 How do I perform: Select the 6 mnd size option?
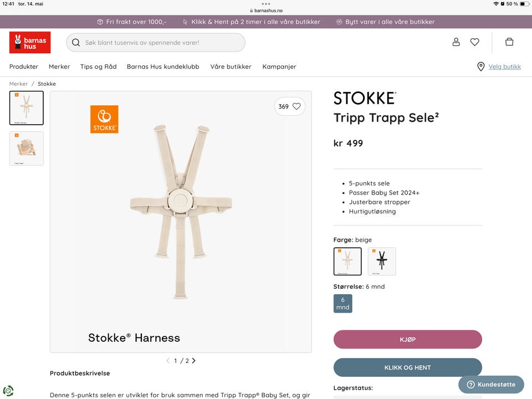click(x=342, y=303)
